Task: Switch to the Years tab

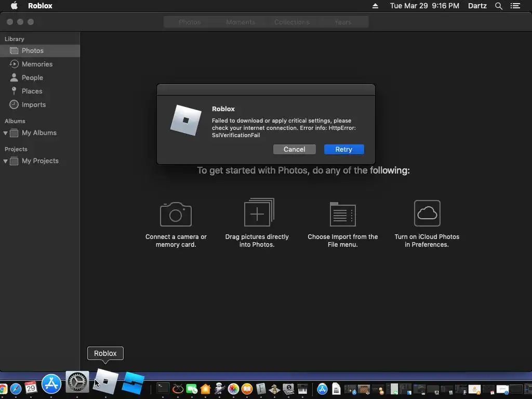Action: coord(343,22)
